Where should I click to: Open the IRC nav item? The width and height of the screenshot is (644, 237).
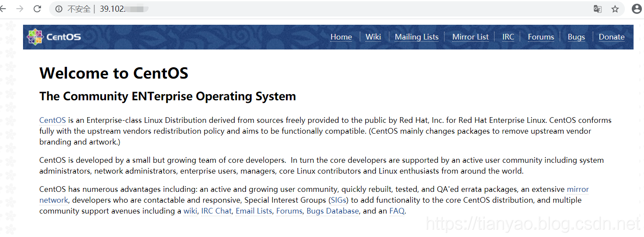pos(508,37)
